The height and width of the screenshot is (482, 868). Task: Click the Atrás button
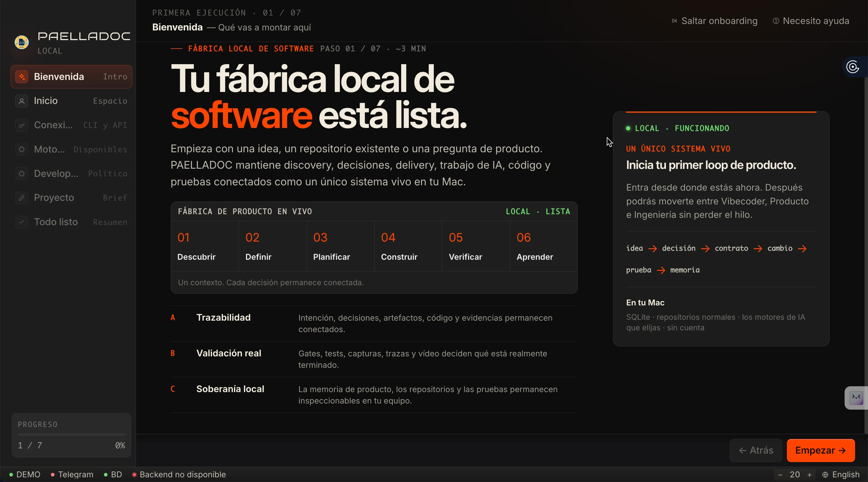[756, 450]
